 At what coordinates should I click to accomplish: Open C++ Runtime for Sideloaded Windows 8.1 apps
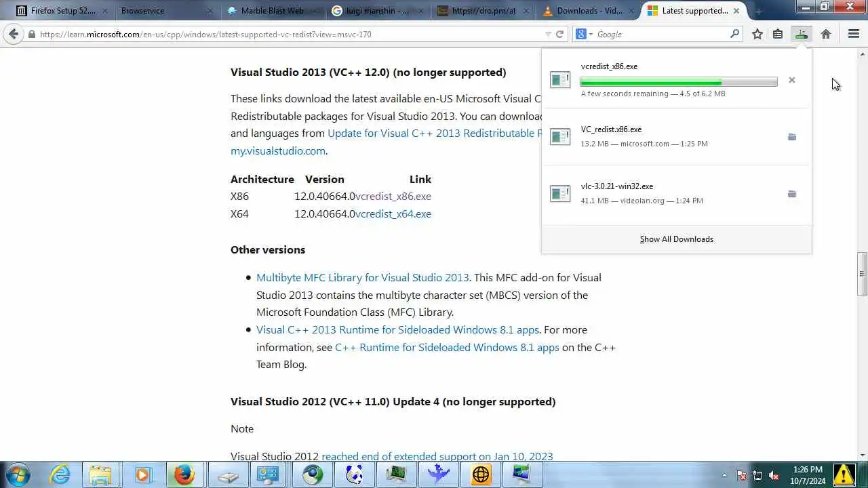click(x=447, y=348)
